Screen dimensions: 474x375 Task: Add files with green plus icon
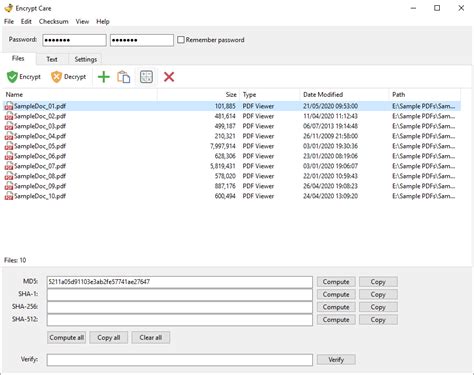tap(104, 77)
